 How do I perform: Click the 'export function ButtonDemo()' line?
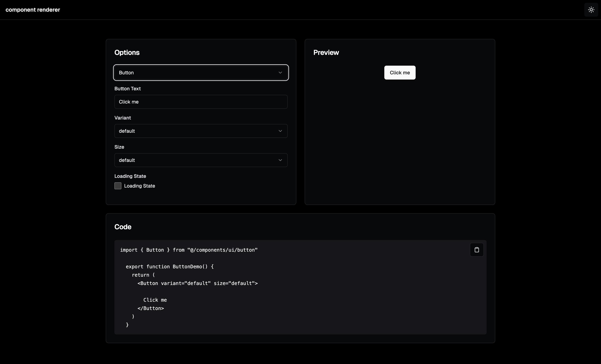click(170, 267)
